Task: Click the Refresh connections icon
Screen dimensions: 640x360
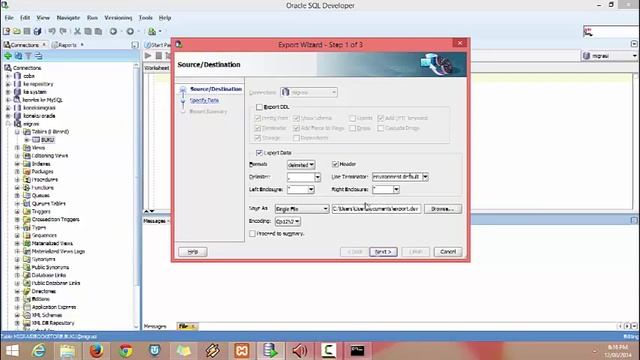Action: pyautogui.click(x=18, y=56)
